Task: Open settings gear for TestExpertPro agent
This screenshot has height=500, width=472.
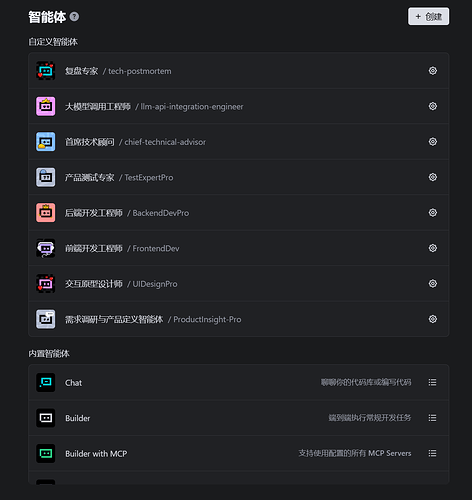Action: (432, 177)
